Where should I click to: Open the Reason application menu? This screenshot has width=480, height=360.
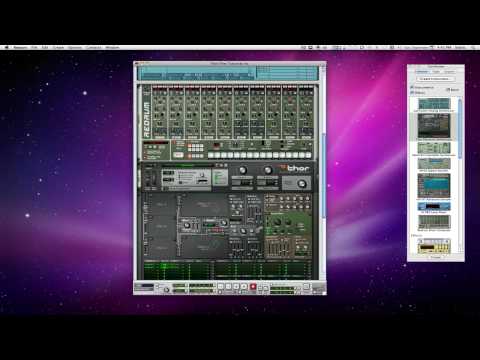click(21, 48)
